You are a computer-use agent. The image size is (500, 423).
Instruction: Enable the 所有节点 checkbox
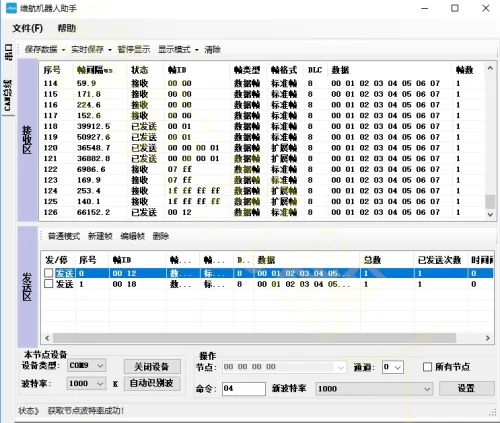427,367
